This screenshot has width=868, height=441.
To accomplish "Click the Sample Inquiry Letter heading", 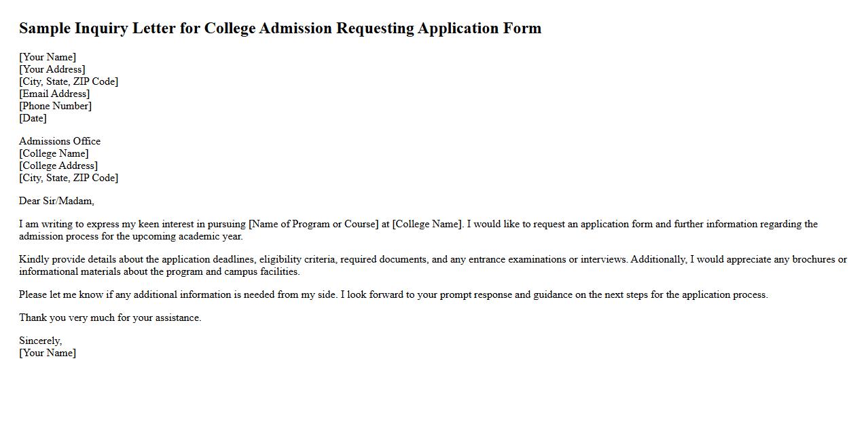I will pyautogui.click(x=280, y=28).
